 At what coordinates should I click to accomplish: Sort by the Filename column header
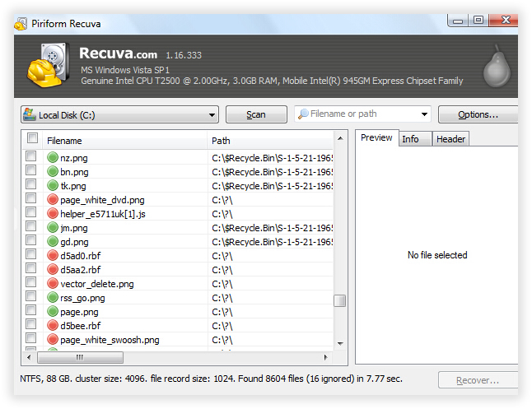(124, 141)
